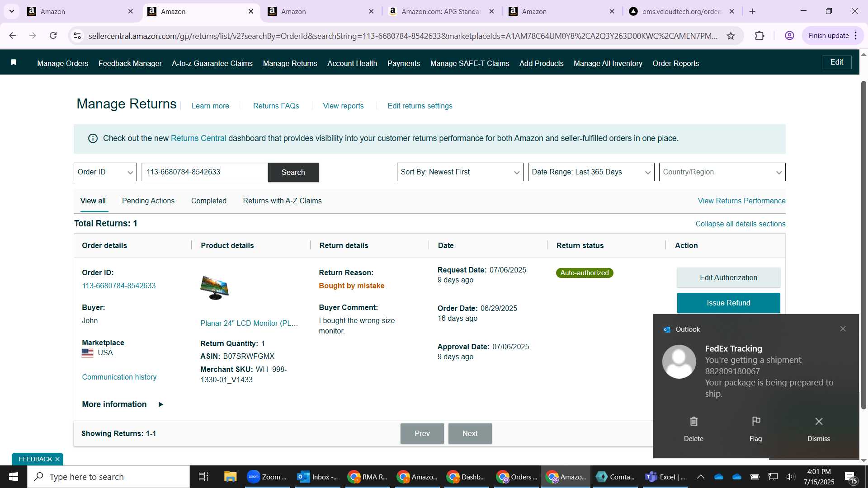Screen dimensions: 868x488
Task: Select the View all tab
Action: point(93,201)
